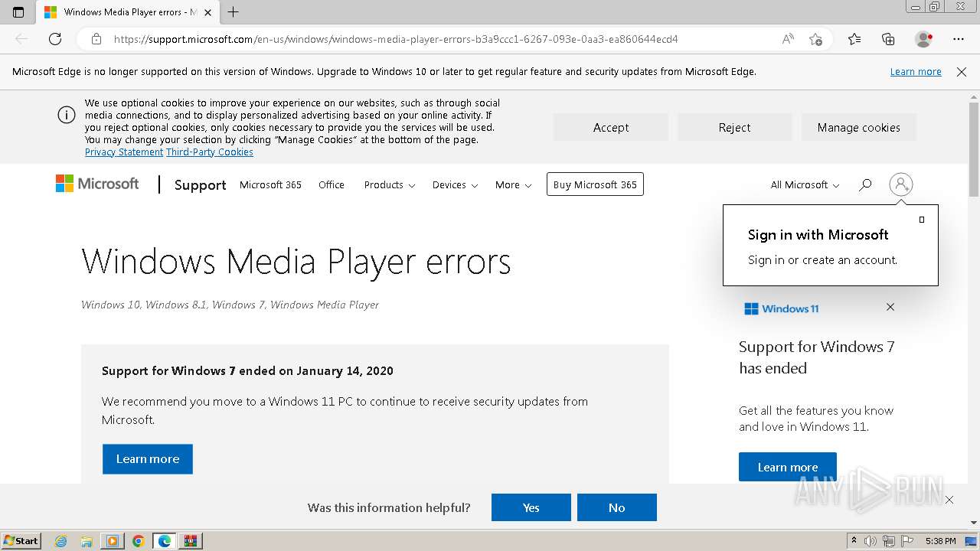980x551 pixels.
Task: Click the sign-in account icon
Action: tap(901, 184)
